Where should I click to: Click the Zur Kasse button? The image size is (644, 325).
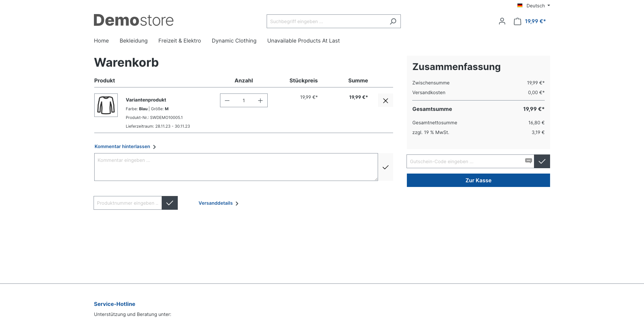pos(478,180)
